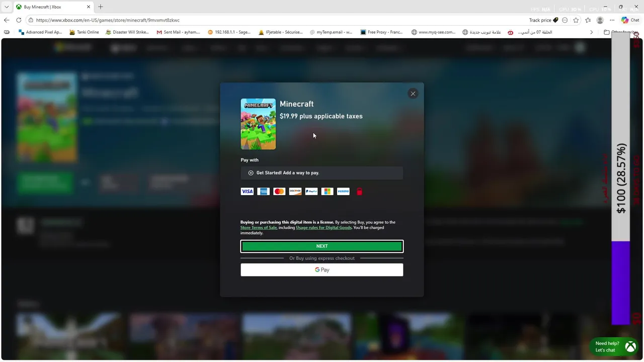Open the Tanki Online bookmark
Viewport: 644px width, 362px height.
(84, 32)
